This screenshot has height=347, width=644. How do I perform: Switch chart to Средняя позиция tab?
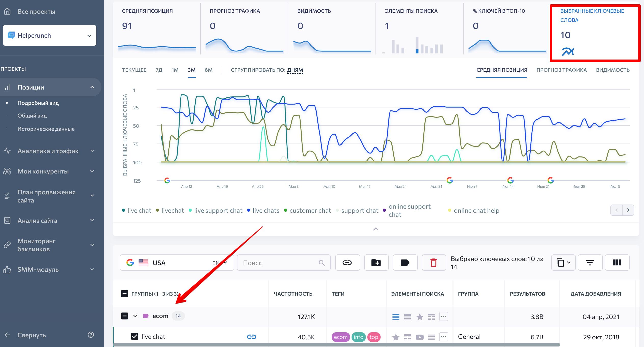tap(502, 70)
